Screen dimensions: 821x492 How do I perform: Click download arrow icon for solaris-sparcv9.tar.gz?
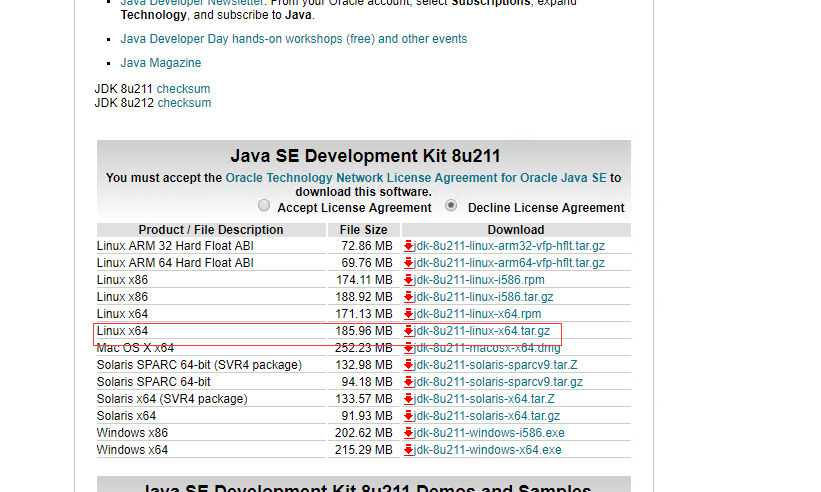pyautogui.click(x=408, y=382)
